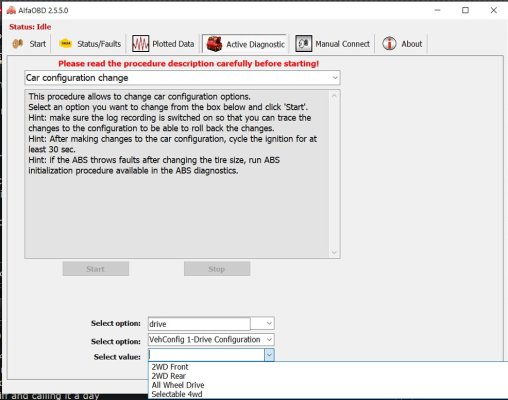
Task: Click the red engine Active Diagnostic icon
Action: (214, 44)
